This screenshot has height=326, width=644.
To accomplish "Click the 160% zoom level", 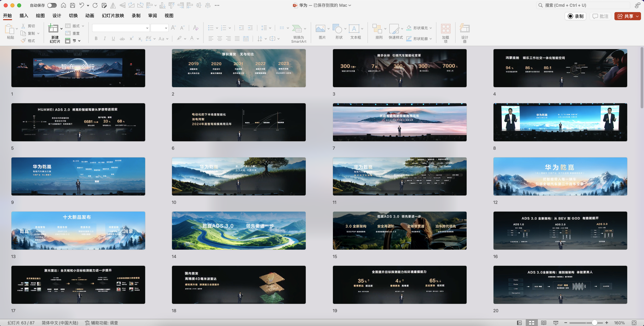I will point(619,323).
